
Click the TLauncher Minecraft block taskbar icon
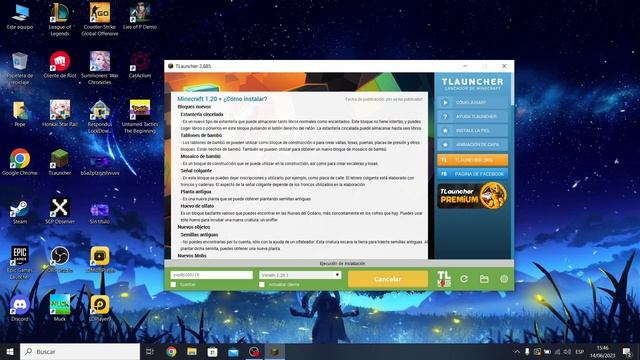click(x=275, y=351)
